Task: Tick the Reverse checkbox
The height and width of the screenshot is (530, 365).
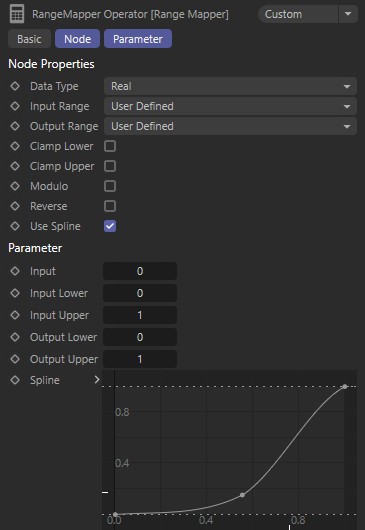Action: [x=110, y=206]
